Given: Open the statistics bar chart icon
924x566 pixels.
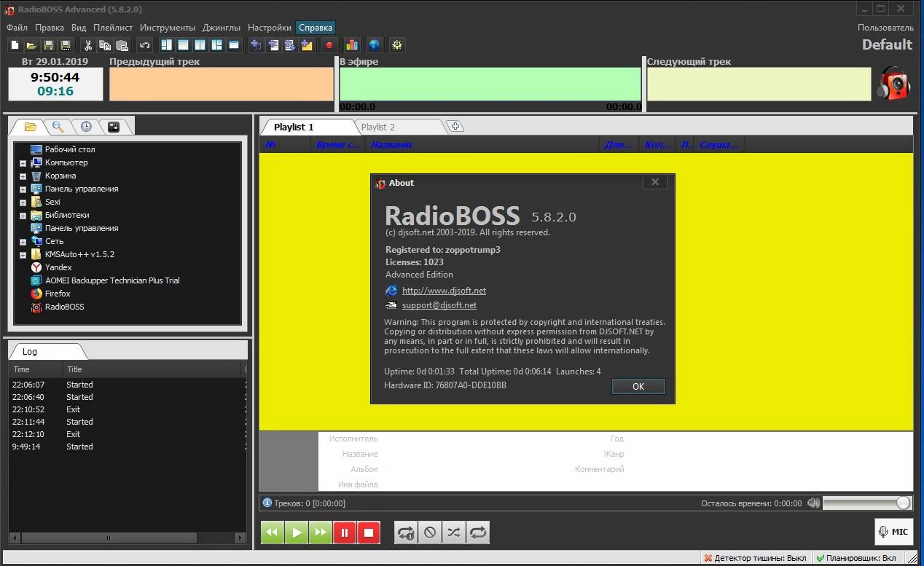Looking at the screenshot, I should 351,45.
